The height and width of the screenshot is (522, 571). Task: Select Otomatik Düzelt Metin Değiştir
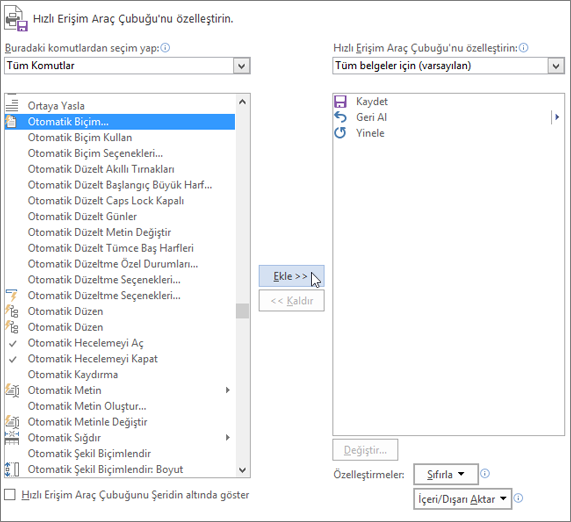pyautogui.click(x=120, y=232)
